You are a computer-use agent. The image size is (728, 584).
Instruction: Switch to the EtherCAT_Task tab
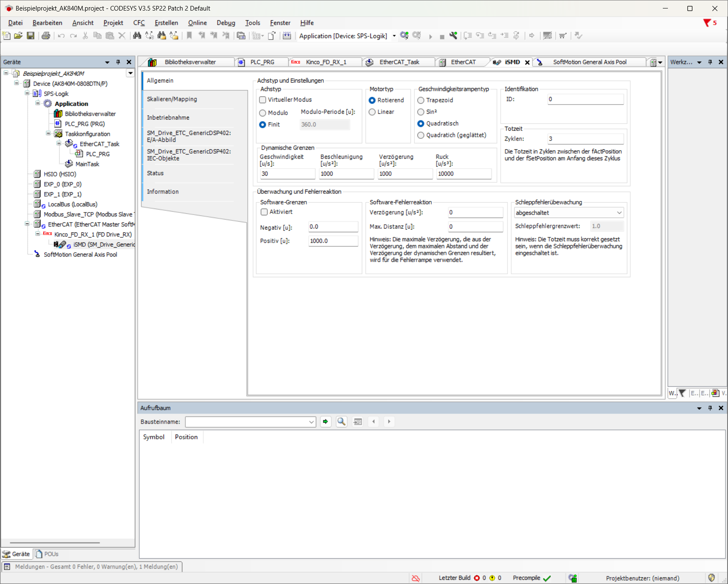coord(399,62)
